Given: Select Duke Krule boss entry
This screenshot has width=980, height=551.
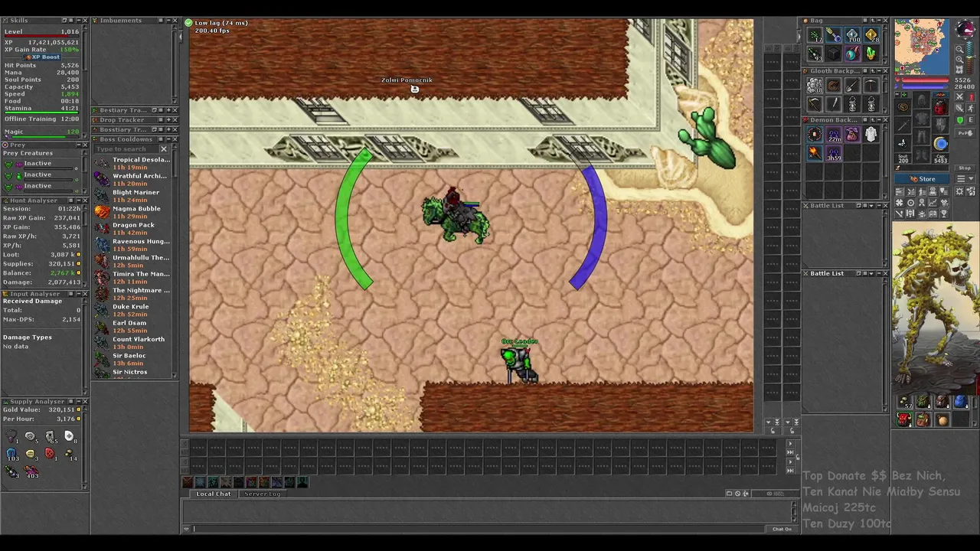Looking at the screenshot, I should pyautogui.click(x=132, y=310).
